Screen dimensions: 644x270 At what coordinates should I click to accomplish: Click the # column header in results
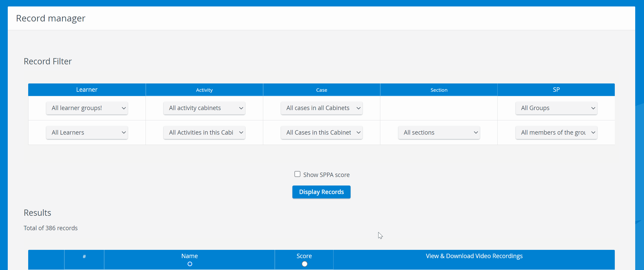pyautogui.click(x=84, y=257)
